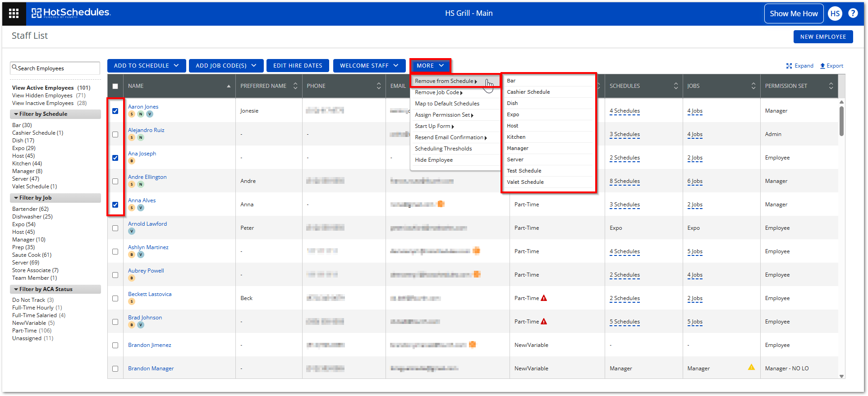The height and width of the screenshot is (396, 868).
Task: Click the New Employee button
Action: (823, 37)
